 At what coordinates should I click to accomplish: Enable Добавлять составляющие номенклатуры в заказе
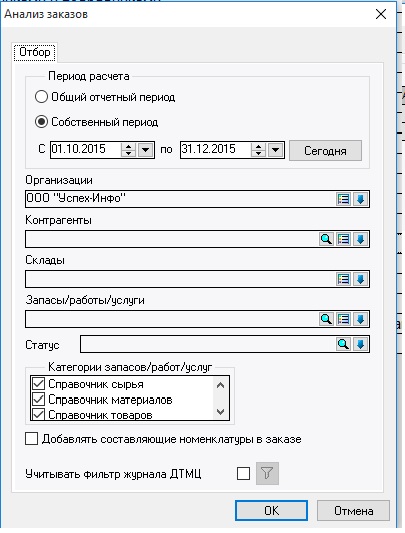point(32,439)
